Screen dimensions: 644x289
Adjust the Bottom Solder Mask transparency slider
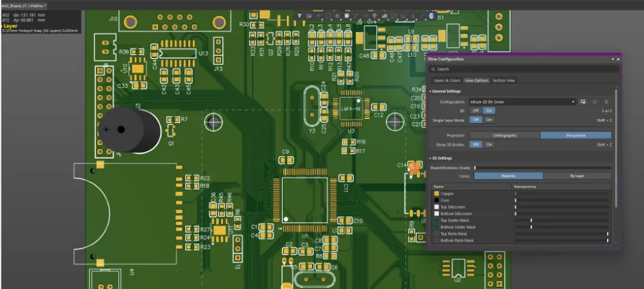click(x=561, y=227)
